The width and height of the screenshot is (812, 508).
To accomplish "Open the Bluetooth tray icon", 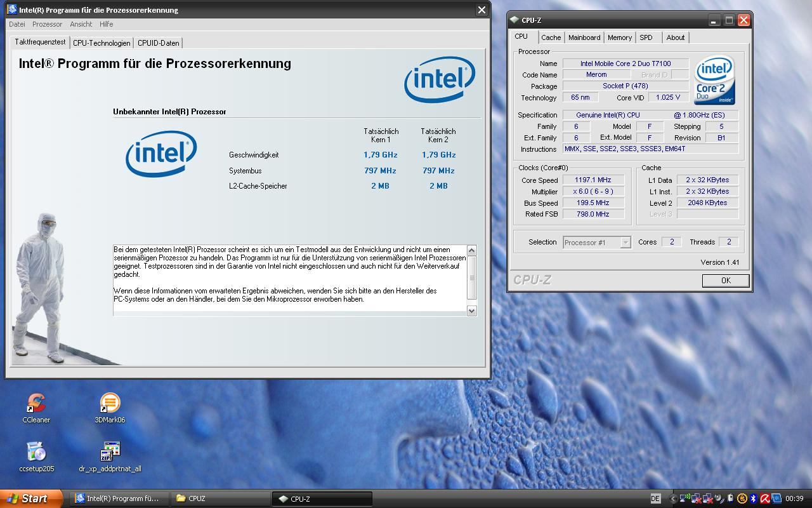I will click(754, 498).
